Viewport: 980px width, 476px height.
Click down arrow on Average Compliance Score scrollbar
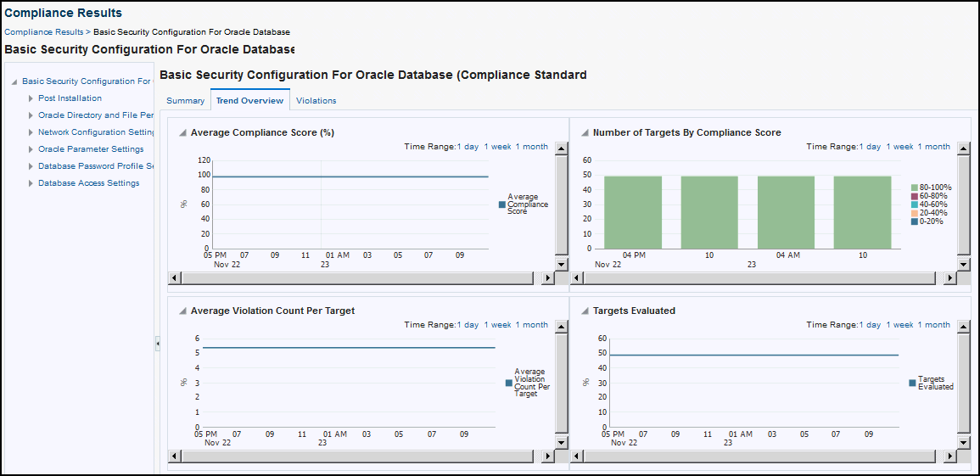coord(561,264)
